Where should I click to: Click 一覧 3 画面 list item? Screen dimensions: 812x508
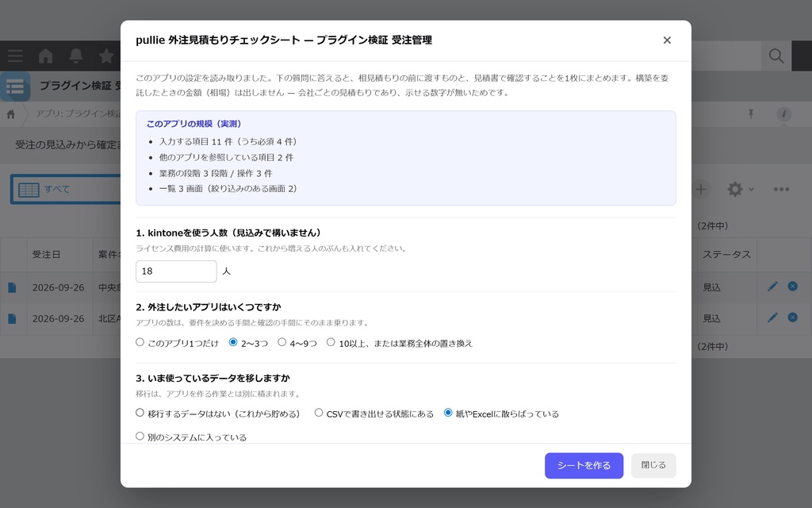[x=228, y=189]
